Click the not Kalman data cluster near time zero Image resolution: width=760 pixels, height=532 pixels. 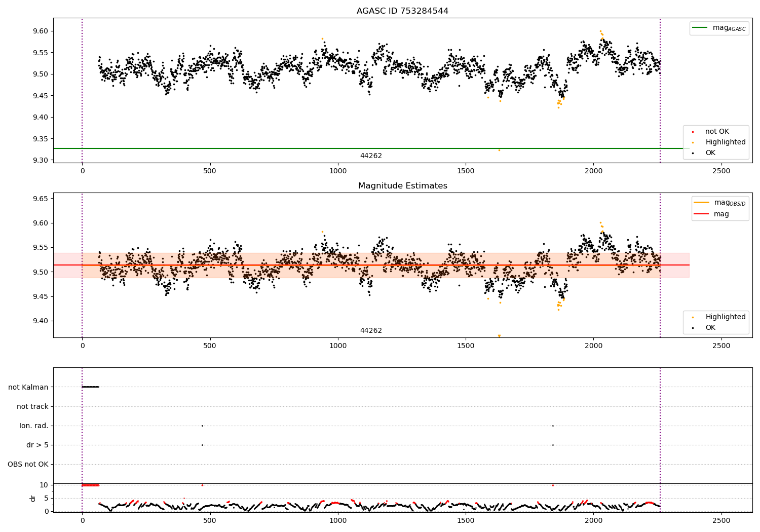pyautogui.click(x=91, y=387)
